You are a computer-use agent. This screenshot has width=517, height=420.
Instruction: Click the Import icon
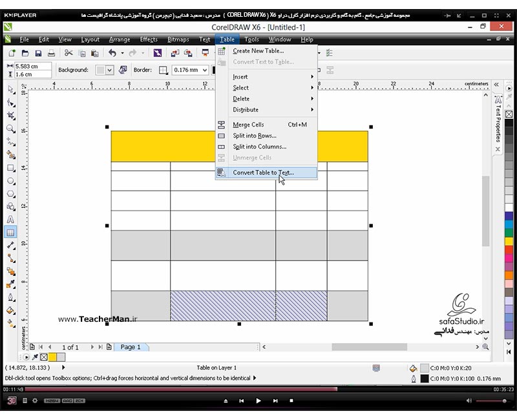tap(175, 53)
